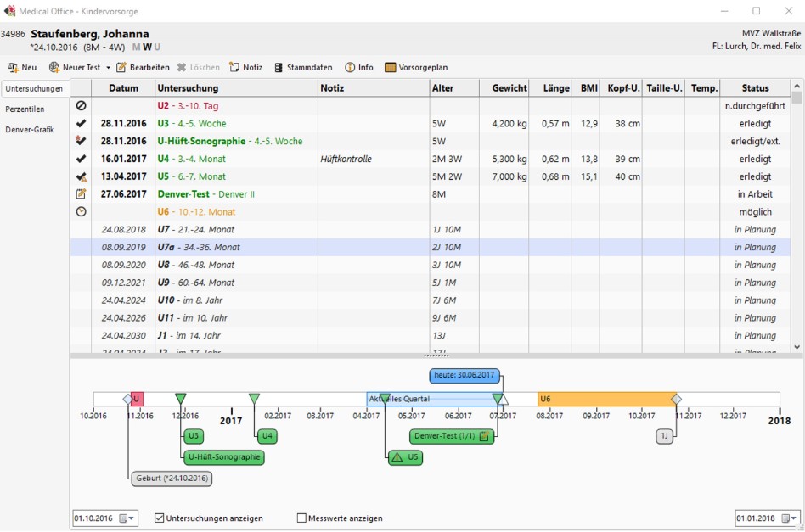Open the Denver-Grafik tab
The image size is (805, 532).
coord(30,130)
